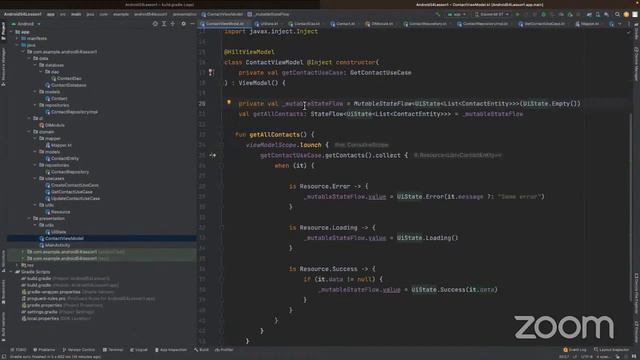Open UiState file in tree
This screenshot has height=360, width=640.
pos(56,231)
